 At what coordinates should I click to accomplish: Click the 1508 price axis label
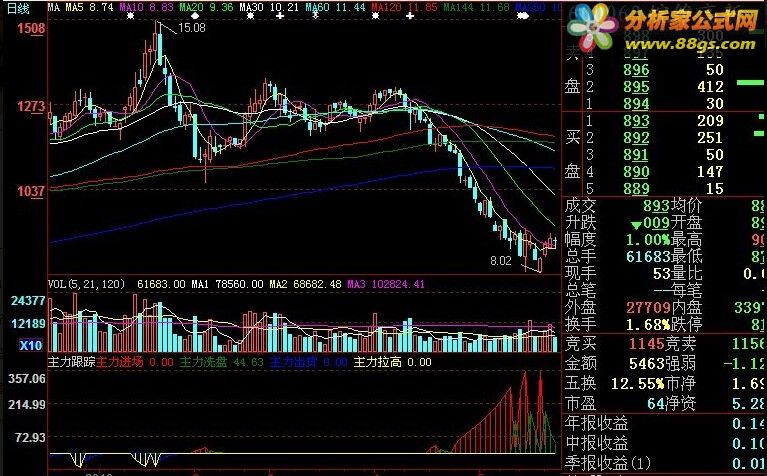point(31,28)
